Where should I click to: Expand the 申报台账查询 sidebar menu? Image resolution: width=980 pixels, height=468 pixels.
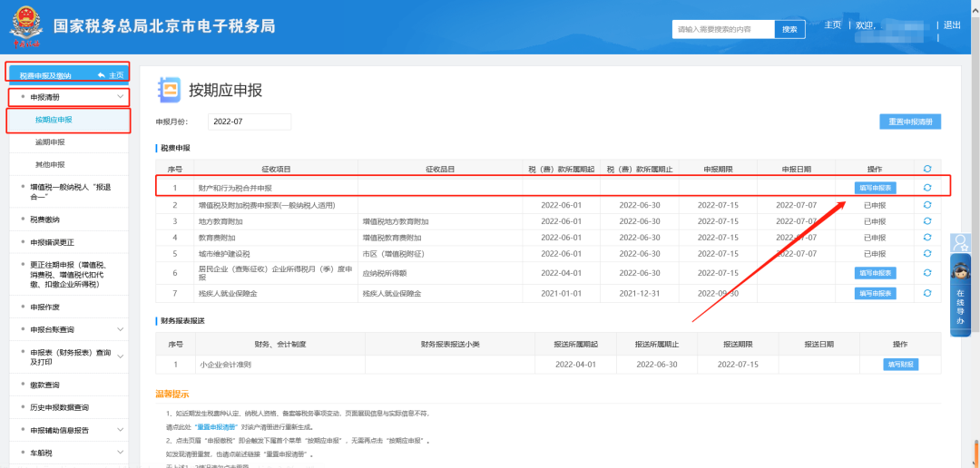point(120,329)
